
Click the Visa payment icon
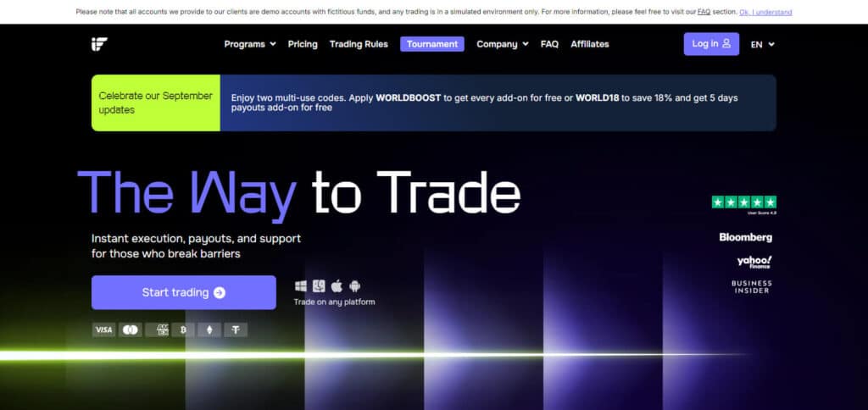(x=103, y=330)
